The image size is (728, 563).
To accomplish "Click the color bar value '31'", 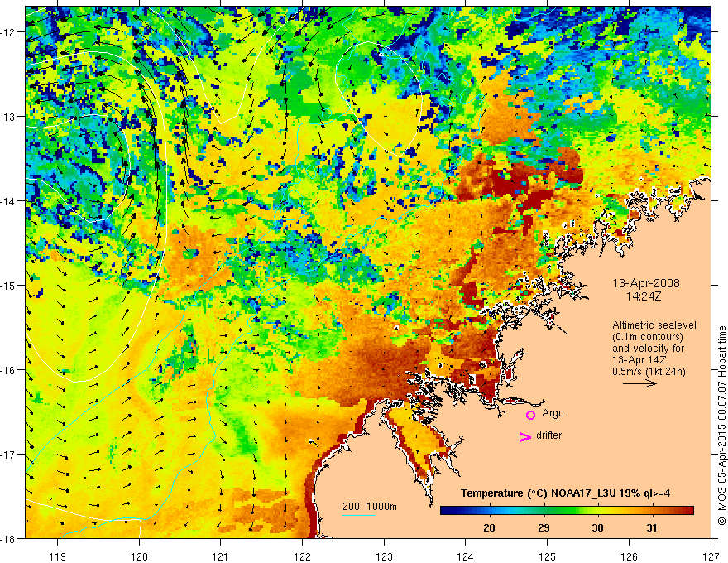I will [x=652, y=527].
